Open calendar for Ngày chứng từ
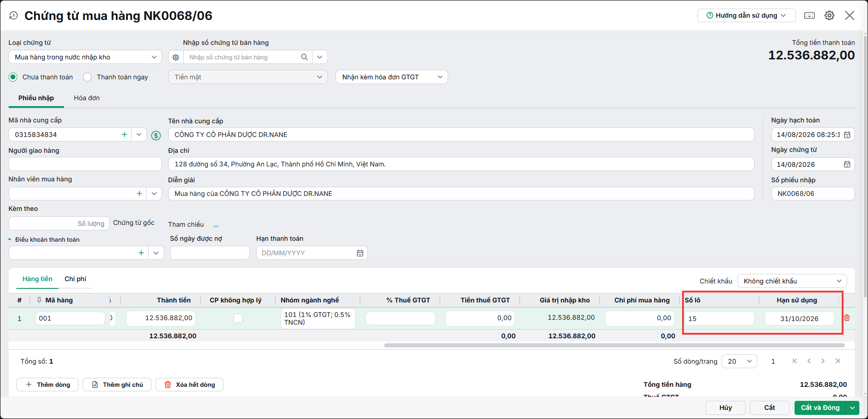The width and height of the screenshot is (868, 419). tap(847, 164)
